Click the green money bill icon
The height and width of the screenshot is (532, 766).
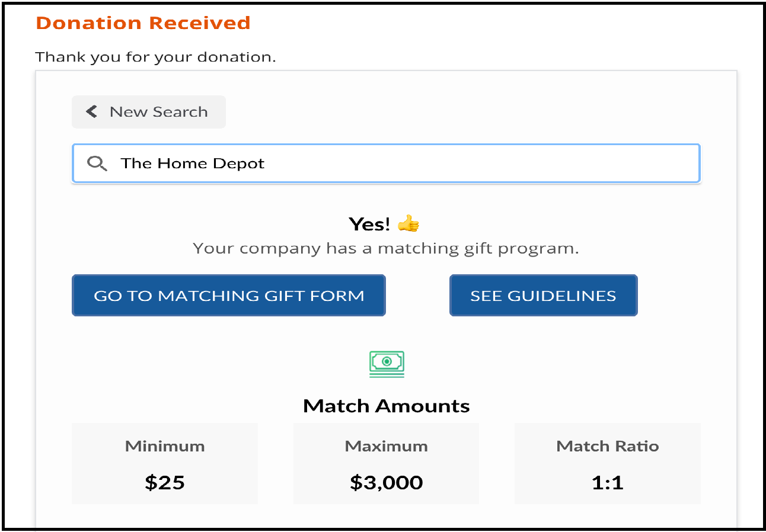[x=387, y=364]
